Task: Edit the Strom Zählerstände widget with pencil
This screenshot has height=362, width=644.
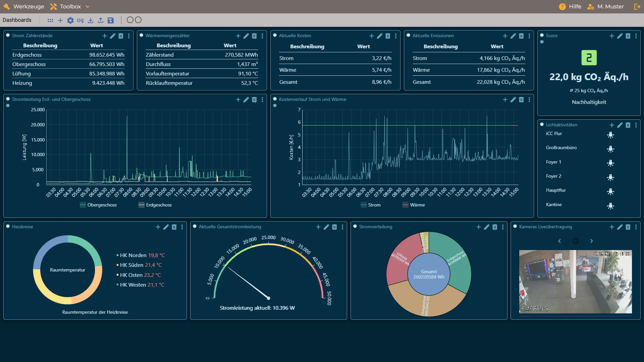Action: coord(113,36)
